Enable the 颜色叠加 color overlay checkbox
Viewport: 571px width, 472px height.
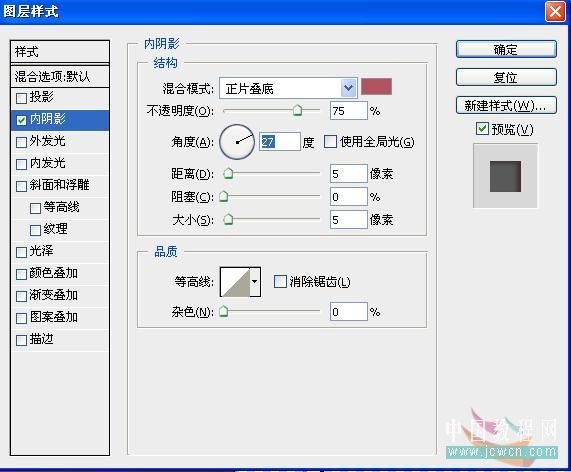[21, 274]
